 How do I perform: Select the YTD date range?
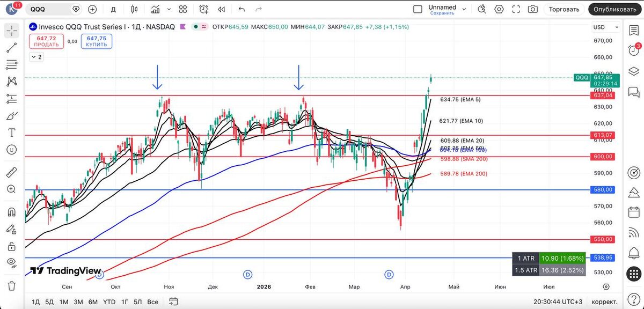point(109,301)
